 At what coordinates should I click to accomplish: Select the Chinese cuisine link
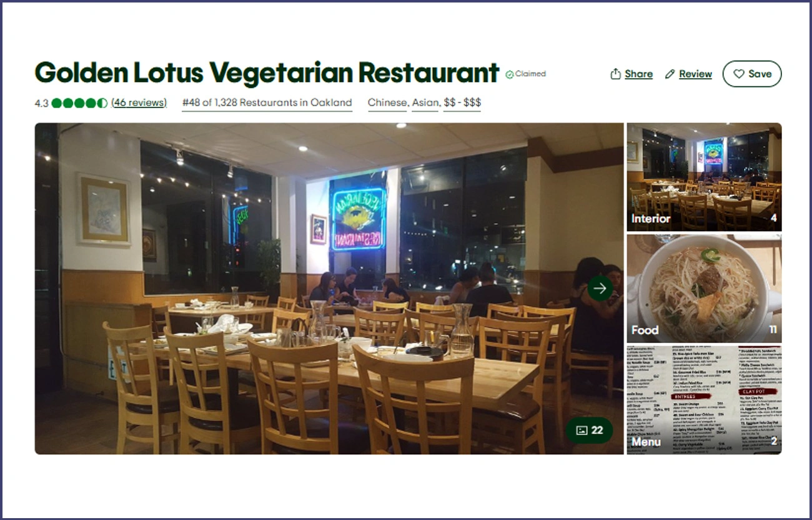[387, 102]
